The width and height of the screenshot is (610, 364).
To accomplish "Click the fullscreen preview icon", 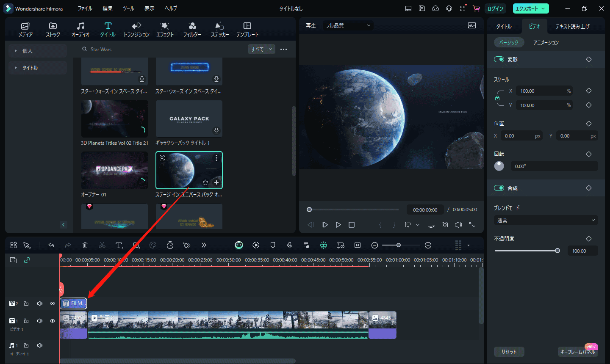I will (472, 225).
